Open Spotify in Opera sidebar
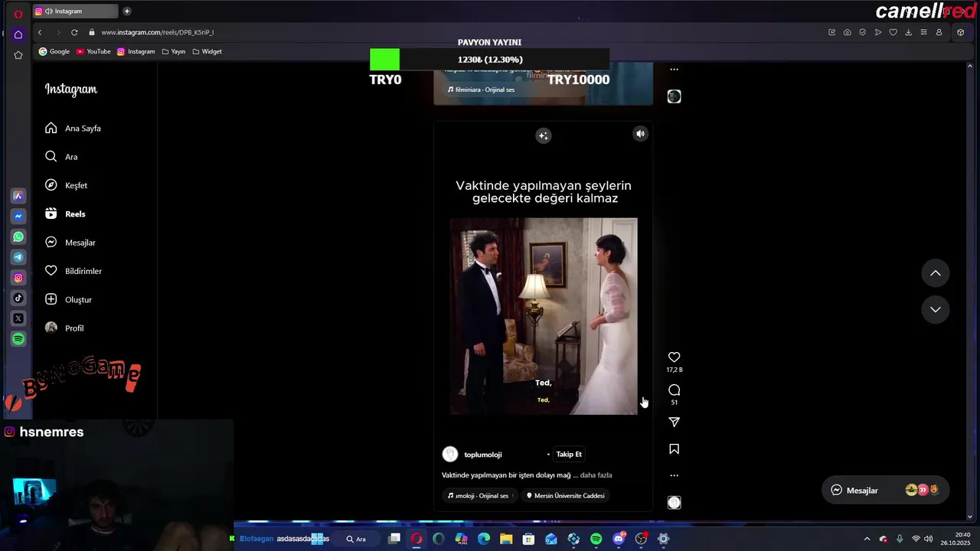Image resolution: width=980 pixels, height=551 pixels. coord(18,339)
